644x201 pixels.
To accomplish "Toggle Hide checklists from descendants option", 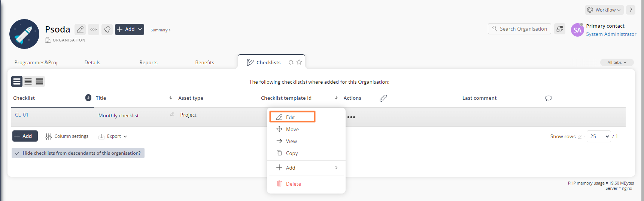I will (x=78, y=153).
